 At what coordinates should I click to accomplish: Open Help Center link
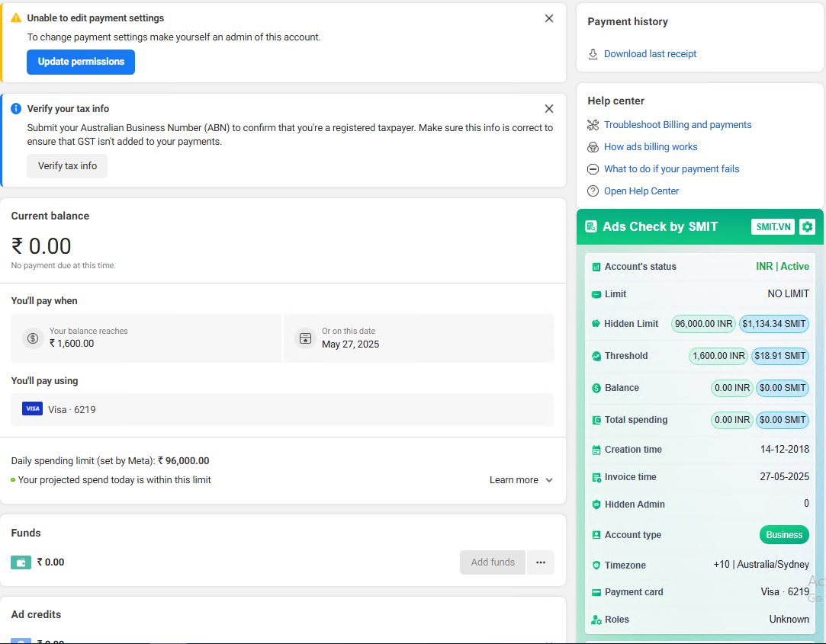click(641, 191)
